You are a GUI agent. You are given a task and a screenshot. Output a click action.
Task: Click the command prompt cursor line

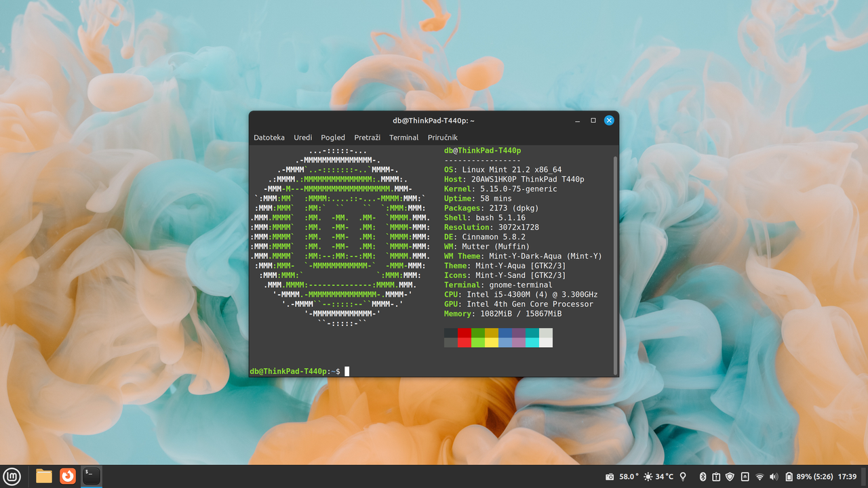[300, 371]
